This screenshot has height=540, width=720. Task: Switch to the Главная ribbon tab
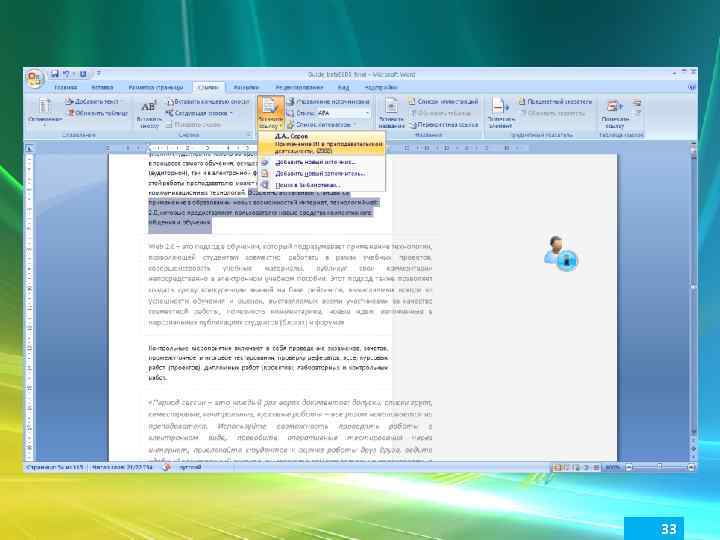(x=65, y=87)
